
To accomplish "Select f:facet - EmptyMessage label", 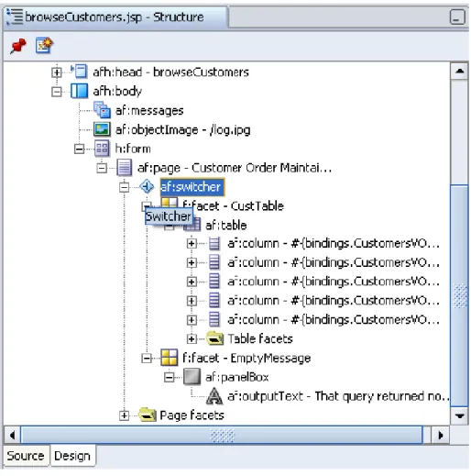I will [x=246, y=358].
